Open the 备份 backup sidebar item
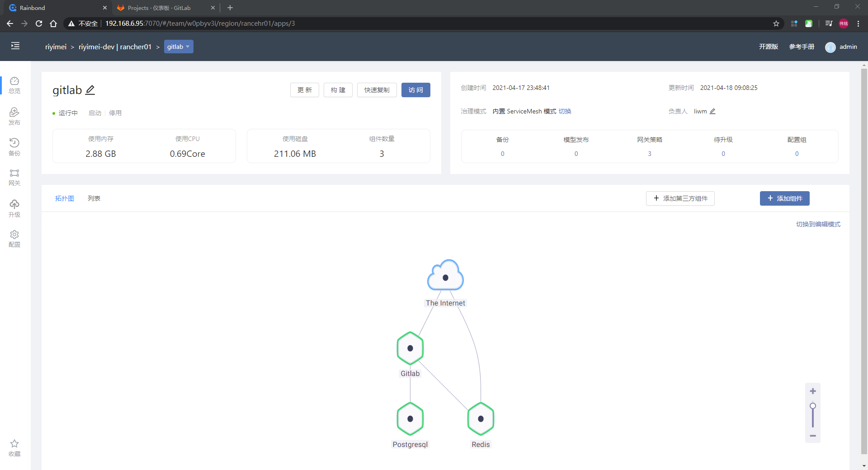The image size is (868, 470). [x=14, y=147]
